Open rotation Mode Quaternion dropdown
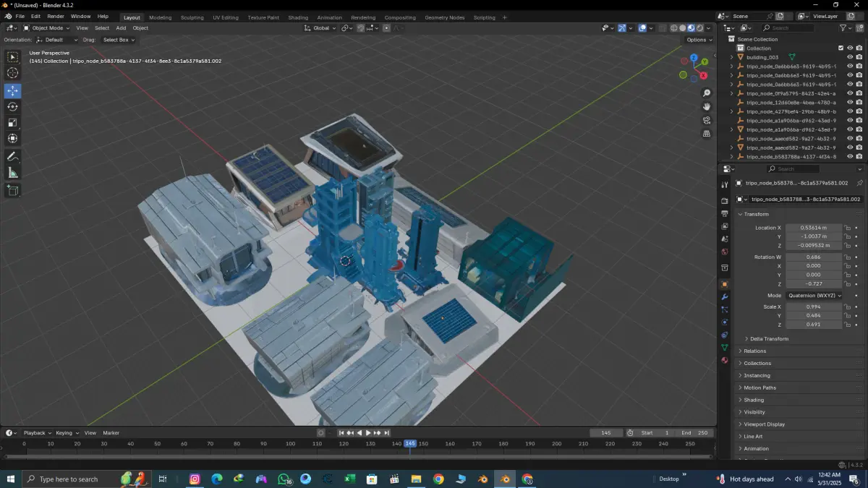The image size is (868, 488). tap(814, 295)
